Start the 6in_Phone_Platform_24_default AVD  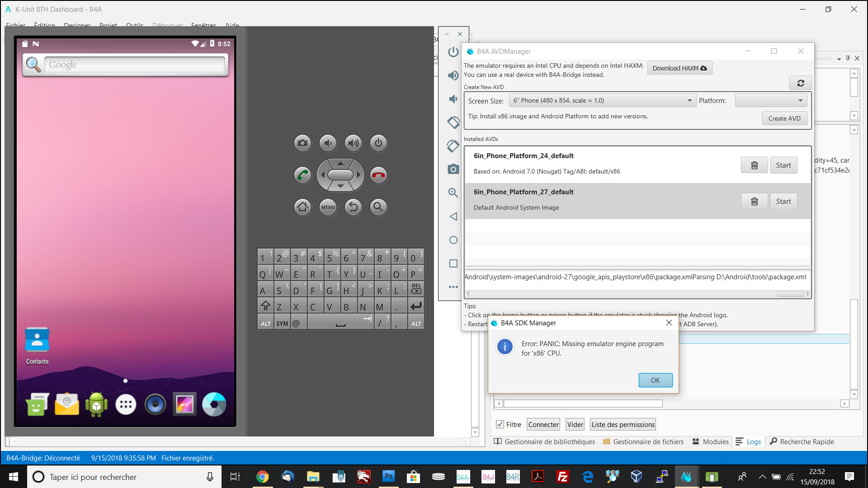[783, 165]
